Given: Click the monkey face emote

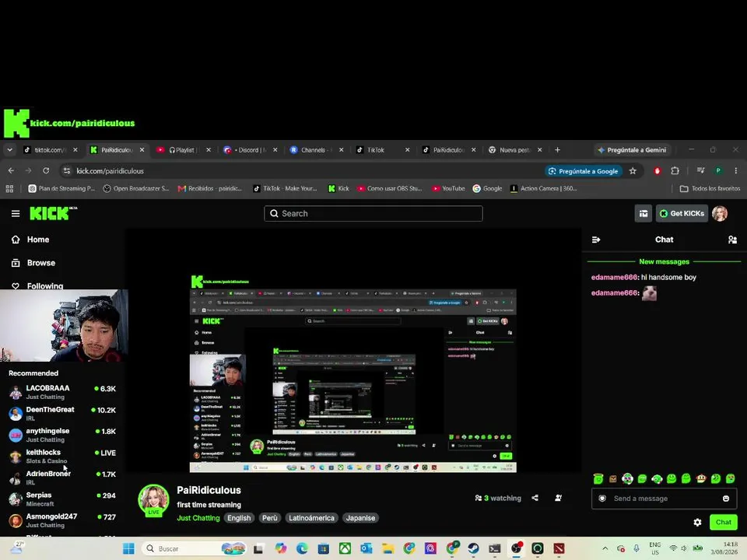Looking at the screenshot, I should 701,478.
